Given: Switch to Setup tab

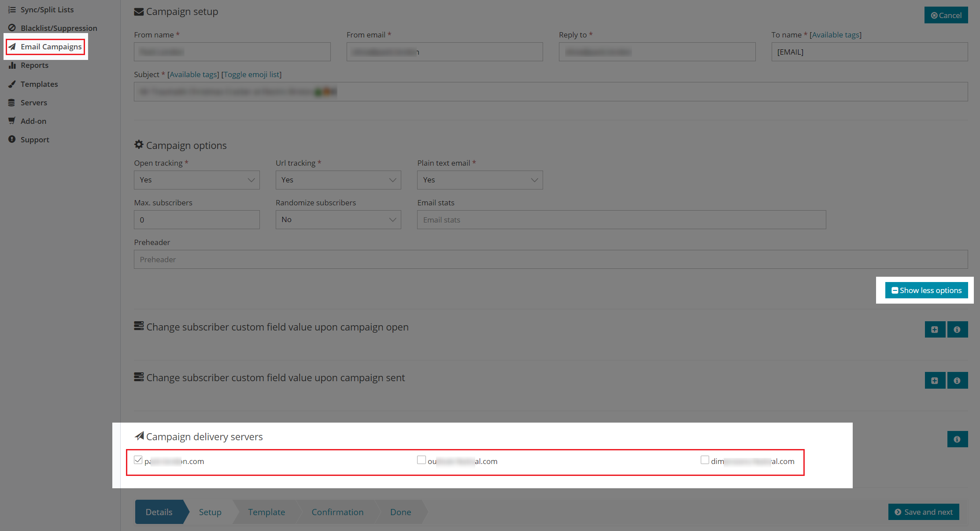Looking at the screenshot, I should 211,512.
